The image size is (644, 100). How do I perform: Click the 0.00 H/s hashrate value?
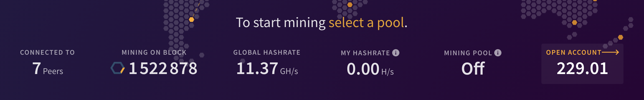tap(370, 69)
